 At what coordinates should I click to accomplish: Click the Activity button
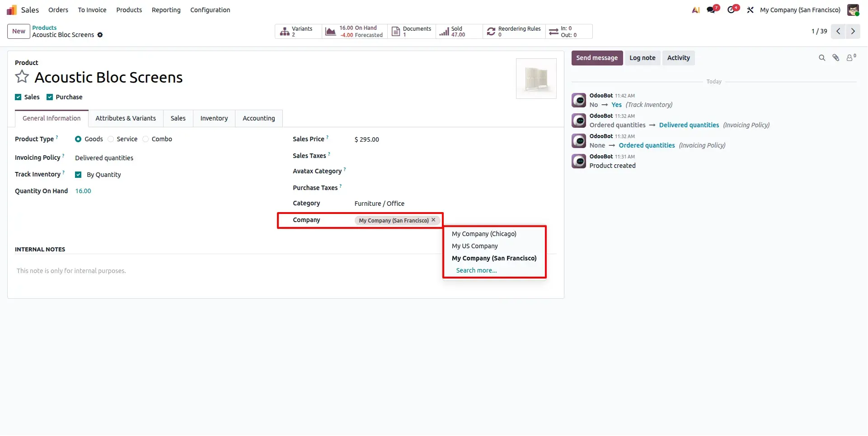click(679, 58)
